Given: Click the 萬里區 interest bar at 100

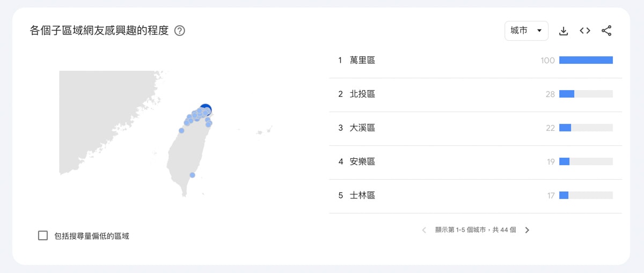Looking at the screenshot, I should pos(586,60).
